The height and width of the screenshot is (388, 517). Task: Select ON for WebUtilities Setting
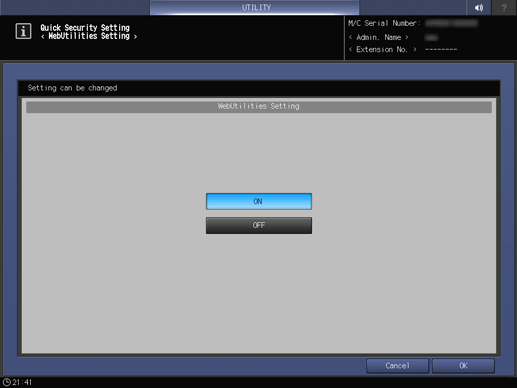click(259, 201)
